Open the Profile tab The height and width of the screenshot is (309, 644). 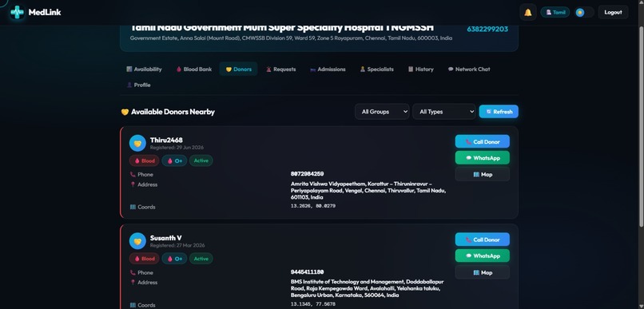pyautogui.click(x=138, y=85)
